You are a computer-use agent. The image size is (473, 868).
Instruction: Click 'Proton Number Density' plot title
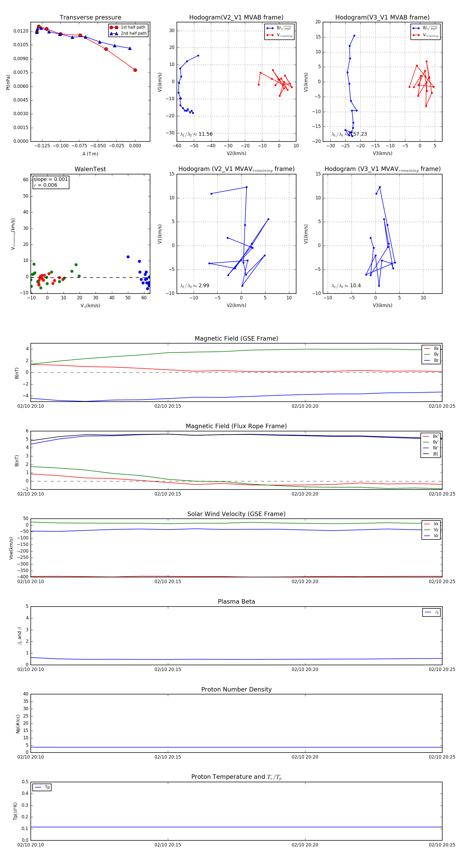(x=236, y=689)
